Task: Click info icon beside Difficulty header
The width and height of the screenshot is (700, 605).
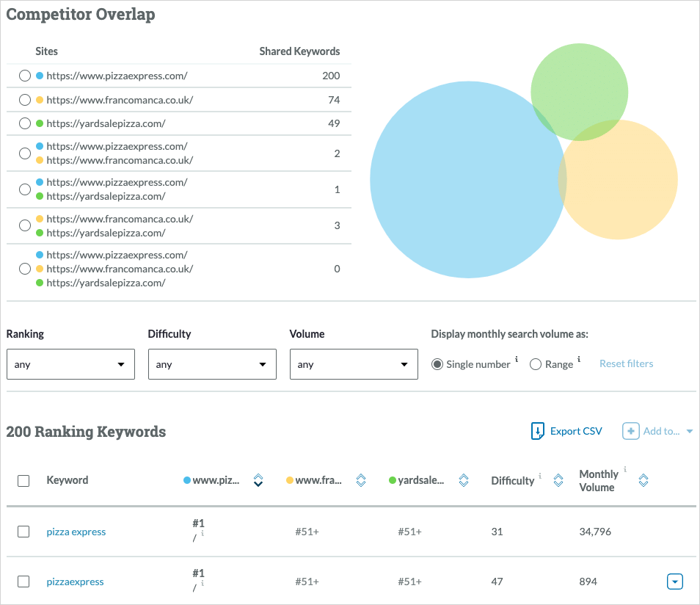Action: tap(540, 476)
